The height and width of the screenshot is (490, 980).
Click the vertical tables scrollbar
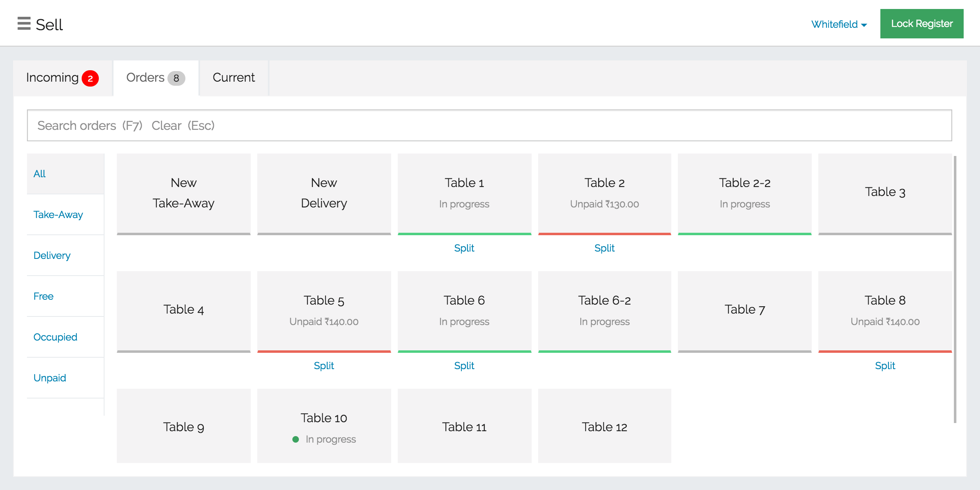pos(955,289)
